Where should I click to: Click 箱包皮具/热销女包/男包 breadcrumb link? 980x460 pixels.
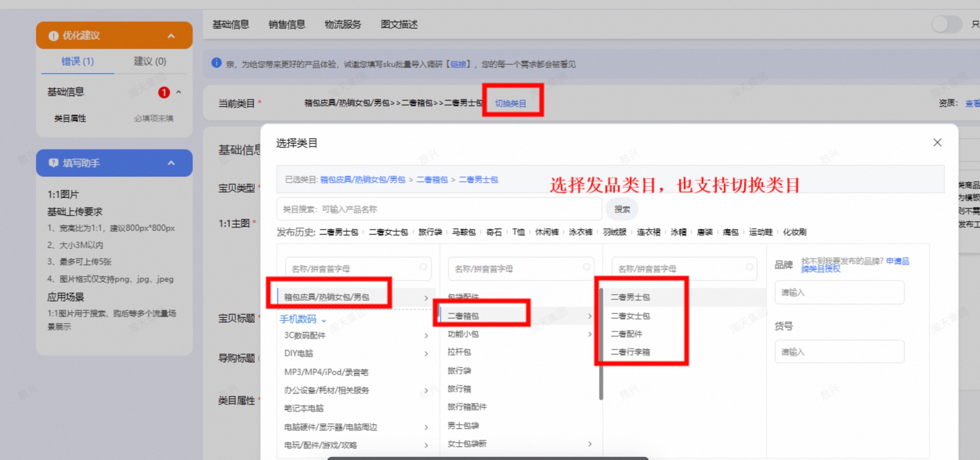[363, 179]
